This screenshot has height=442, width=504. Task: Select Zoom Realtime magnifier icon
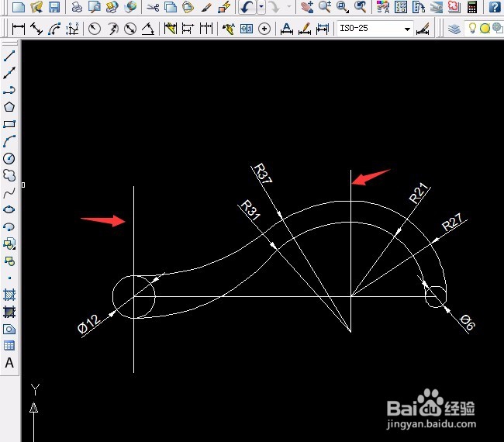tap(325, 6)
